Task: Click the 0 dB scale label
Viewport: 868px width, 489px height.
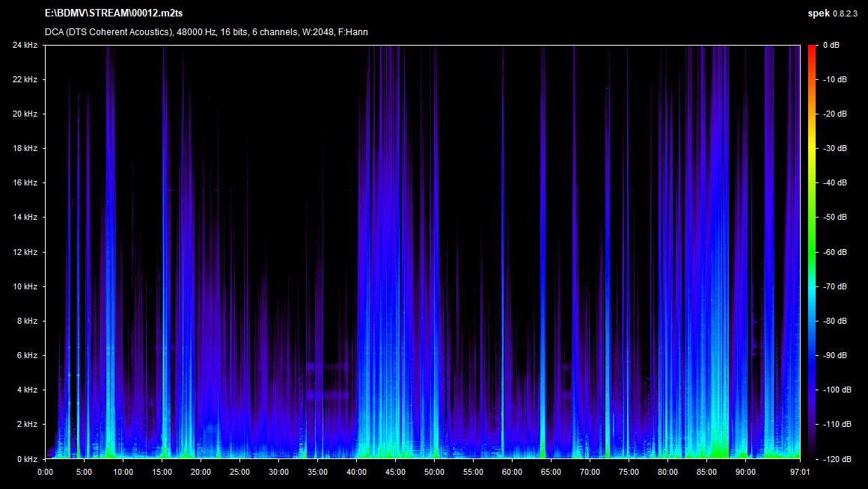Action: [x=831, y=46]
